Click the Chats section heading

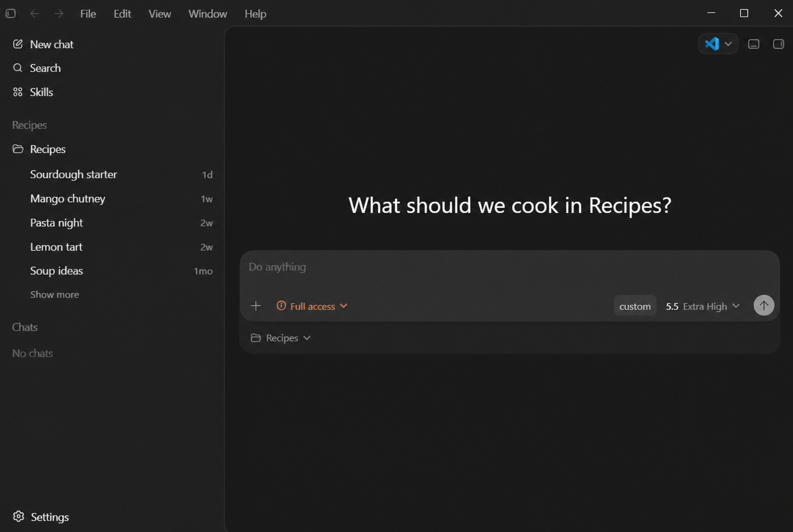[x=25, y=327]
